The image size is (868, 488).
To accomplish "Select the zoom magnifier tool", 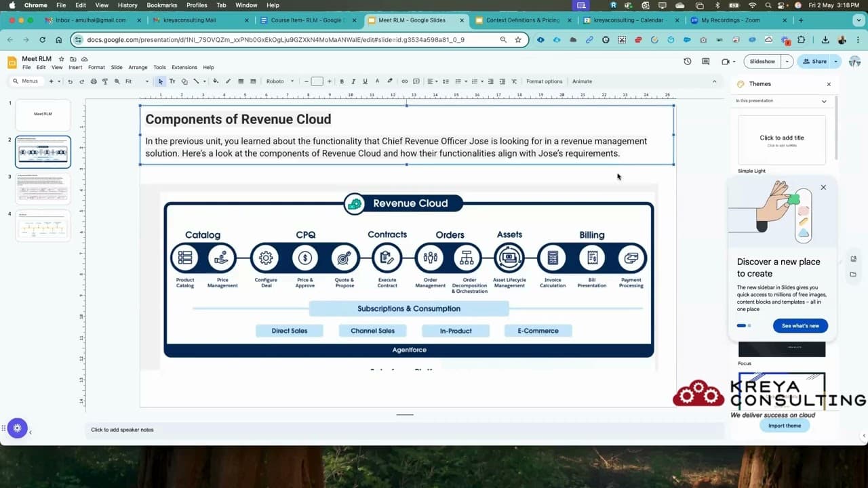I will point(117,81).
